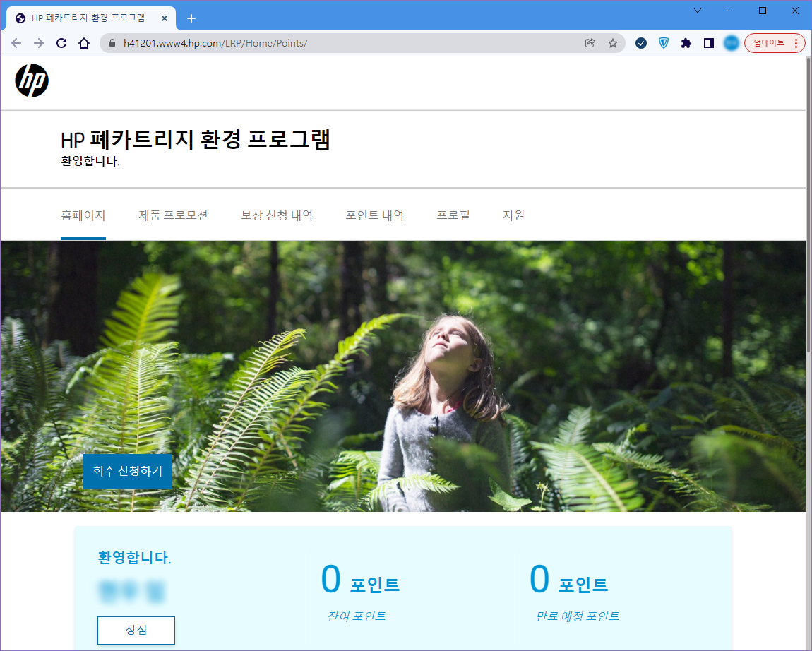Image resolution: width=812 pixels, height=651 pixels.
Task: Click the 잔여 포인트 label
Action: [357, 616]
